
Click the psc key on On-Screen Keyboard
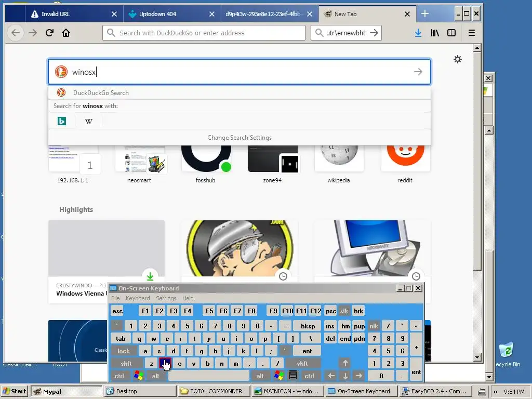(331, 311)
